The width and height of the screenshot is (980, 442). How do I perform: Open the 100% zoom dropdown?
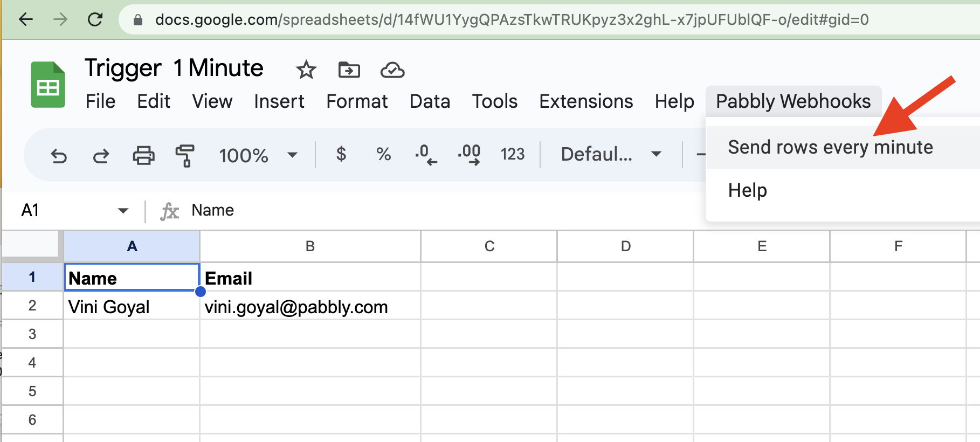pos(258,155)
